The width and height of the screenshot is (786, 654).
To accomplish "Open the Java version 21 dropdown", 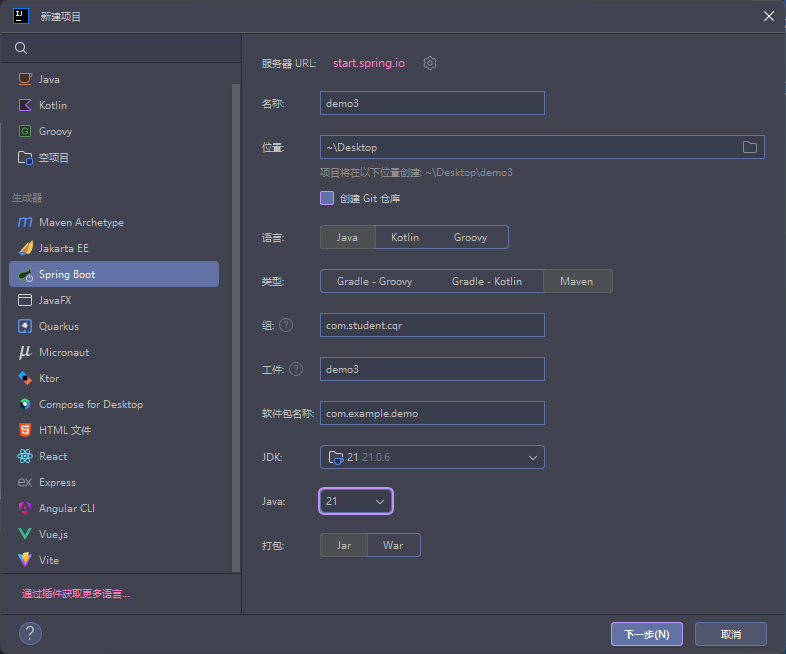I will 356,501.
